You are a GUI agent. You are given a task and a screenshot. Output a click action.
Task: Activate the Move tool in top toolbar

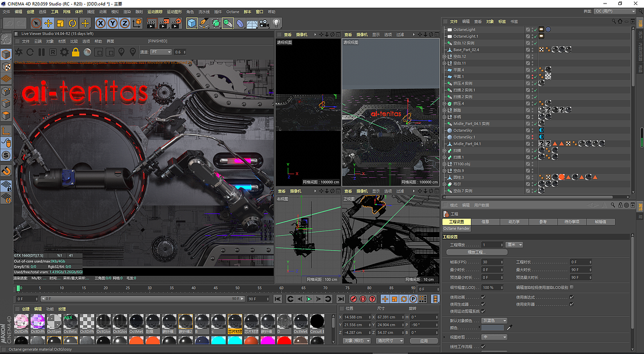(48, 23)
